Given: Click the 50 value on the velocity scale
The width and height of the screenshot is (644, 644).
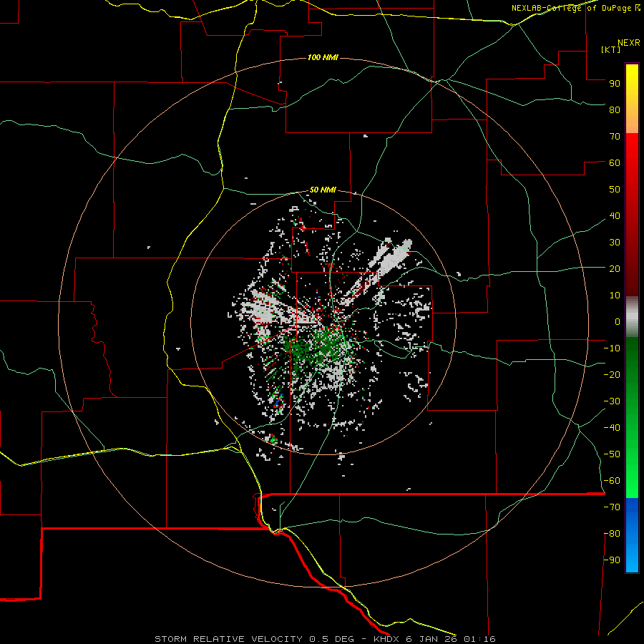Looking at the screenshot, I should tap(615, 190).
